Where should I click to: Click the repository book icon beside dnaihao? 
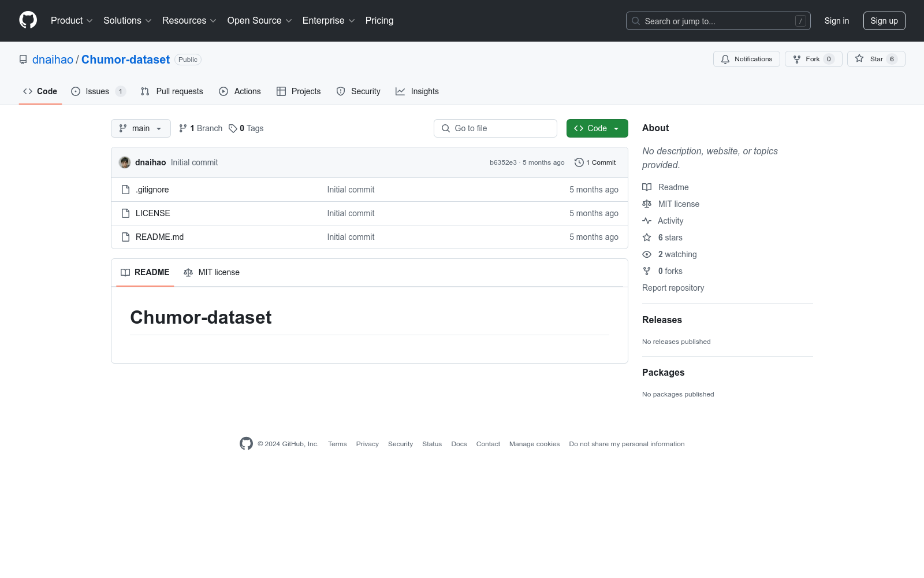[x=23, y=60]
